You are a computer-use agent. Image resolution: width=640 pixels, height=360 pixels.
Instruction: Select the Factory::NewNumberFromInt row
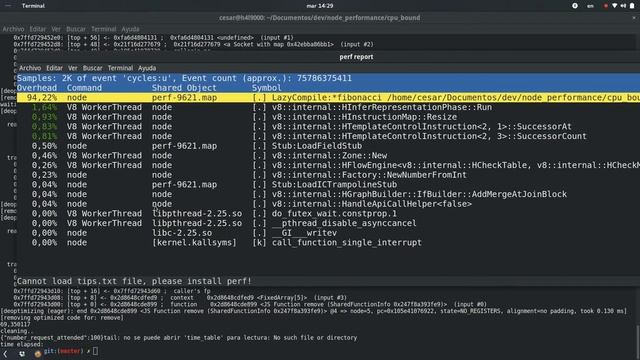click(328, 175)
